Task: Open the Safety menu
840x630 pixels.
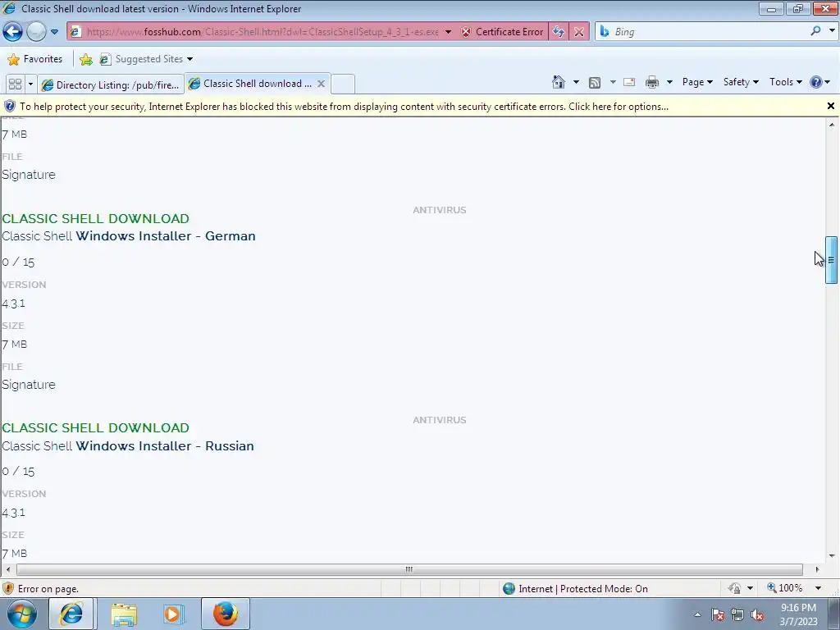Action: coord(741,82)
